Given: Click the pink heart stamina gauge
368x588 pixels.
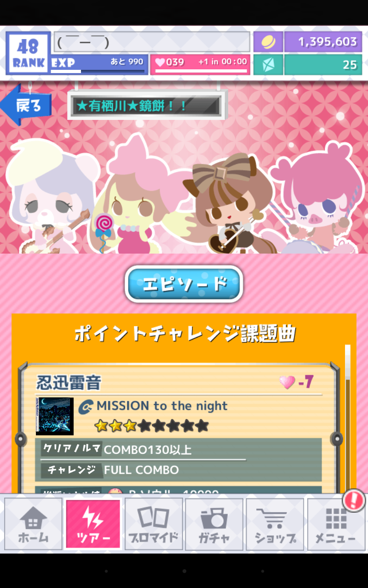Looking at the screenshot, I should [200, 65].
